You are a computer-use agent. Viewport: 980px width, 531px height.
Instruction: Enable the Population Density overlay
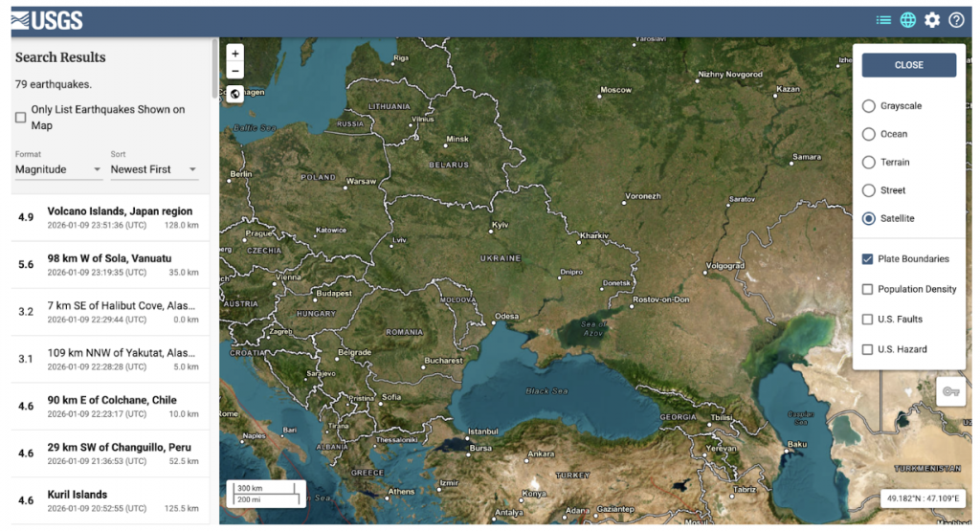click(x=868, y=289)
